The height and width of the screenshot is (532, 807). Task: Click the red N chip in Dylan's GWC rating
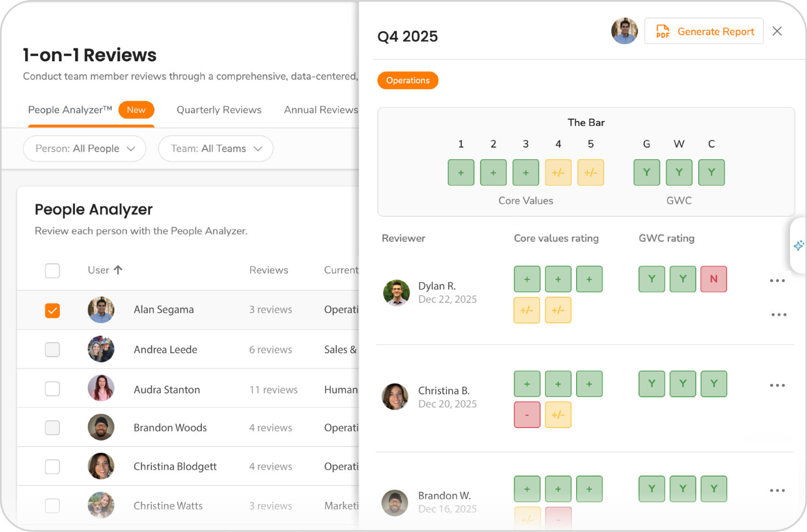tap(713, 279)
